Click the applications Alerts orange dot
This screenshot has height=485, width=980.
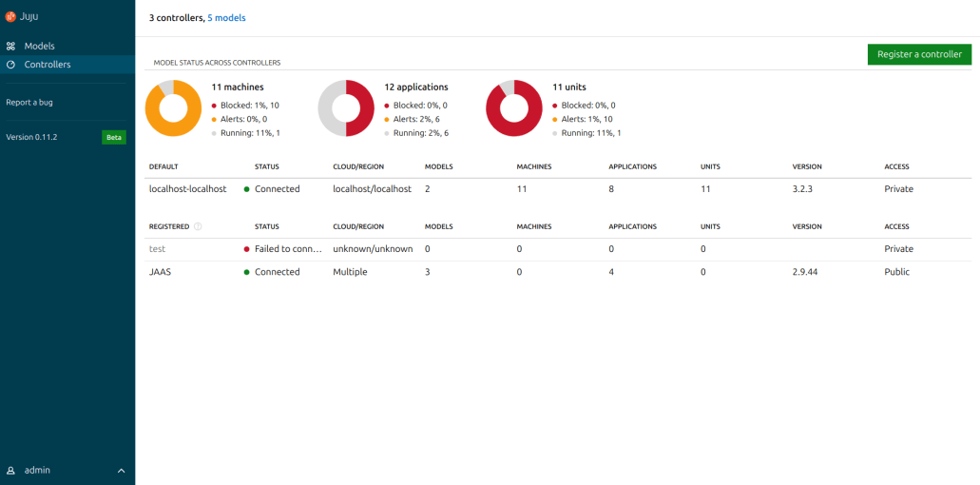tap(387, 120)
